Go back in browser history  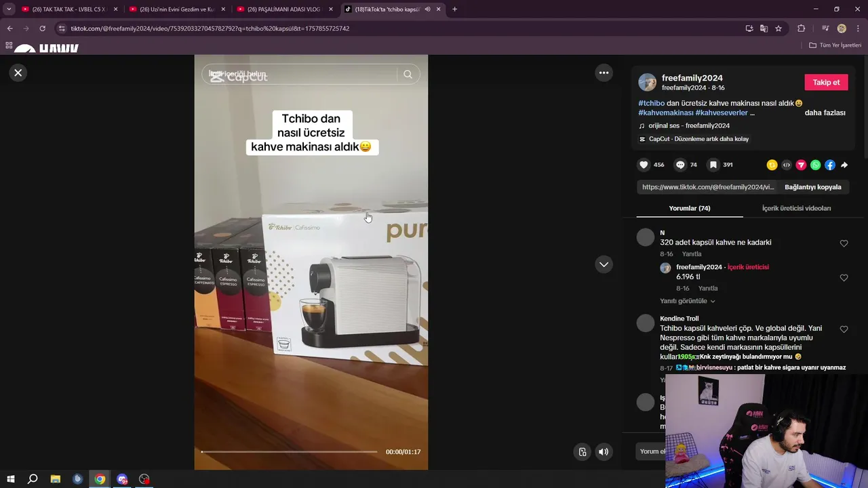[x=9, y=28]
